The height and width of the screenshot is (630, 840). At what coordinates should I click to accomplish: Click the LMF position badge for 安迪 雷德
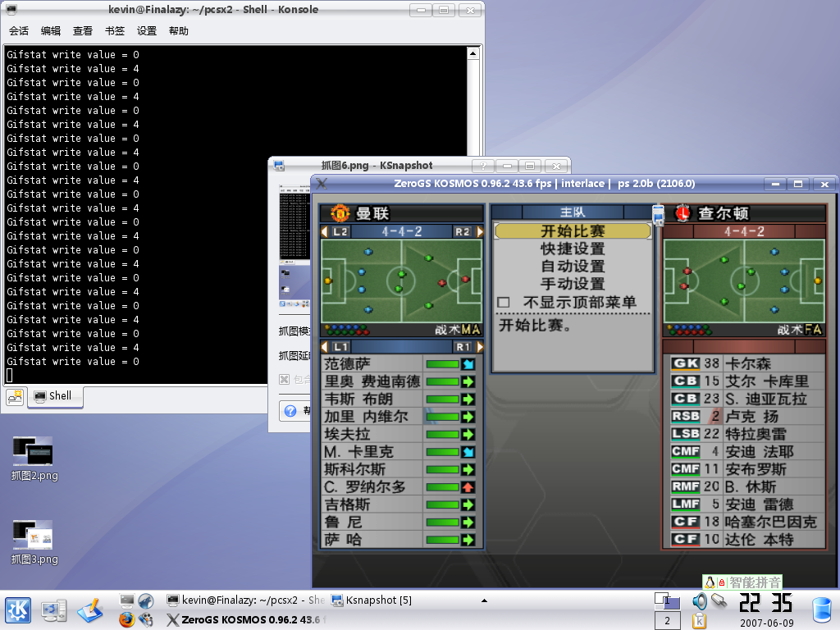pos(686,504)
